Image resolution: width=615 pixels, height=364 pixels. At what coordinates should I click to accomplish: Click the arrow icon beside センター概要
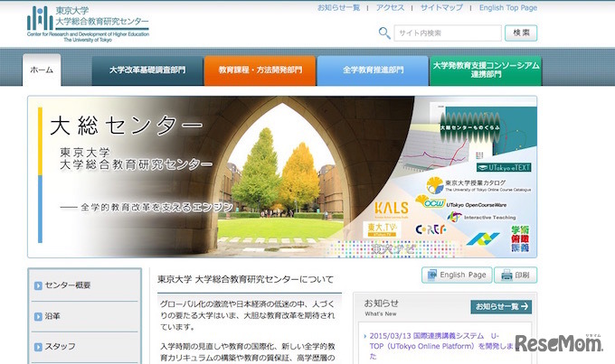pos(38,285)
